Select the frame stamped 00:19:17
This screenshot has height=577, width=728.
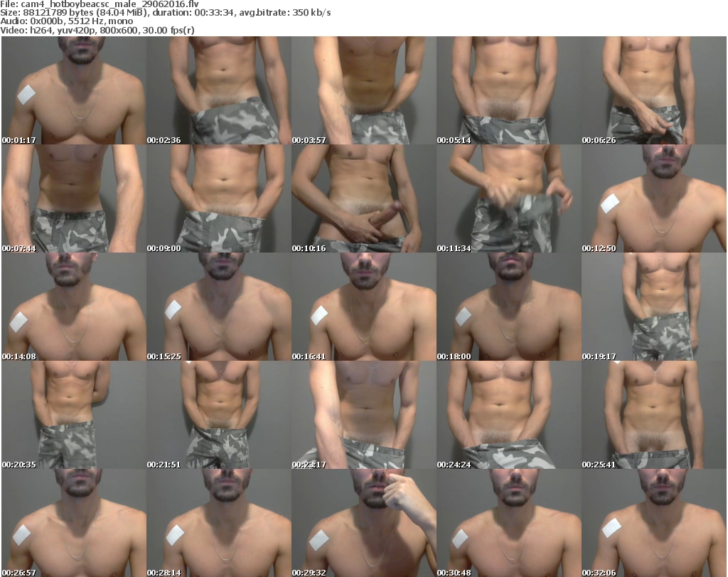click(x=654, y=307)
